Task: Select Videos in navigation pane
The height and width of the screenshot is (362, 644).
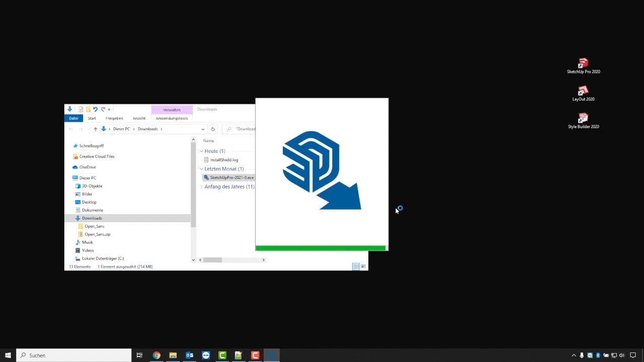Action: click(88, 250)
